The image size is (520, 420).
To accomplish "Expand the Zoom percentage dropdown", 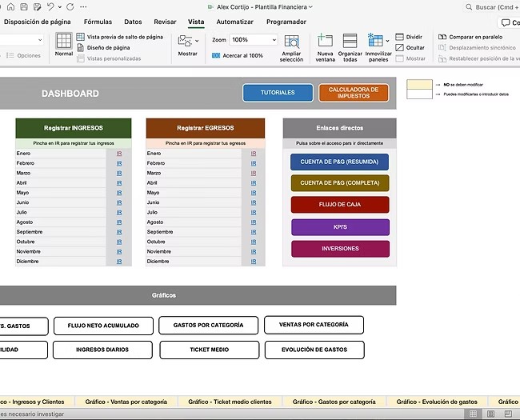I will pos(274,40).
